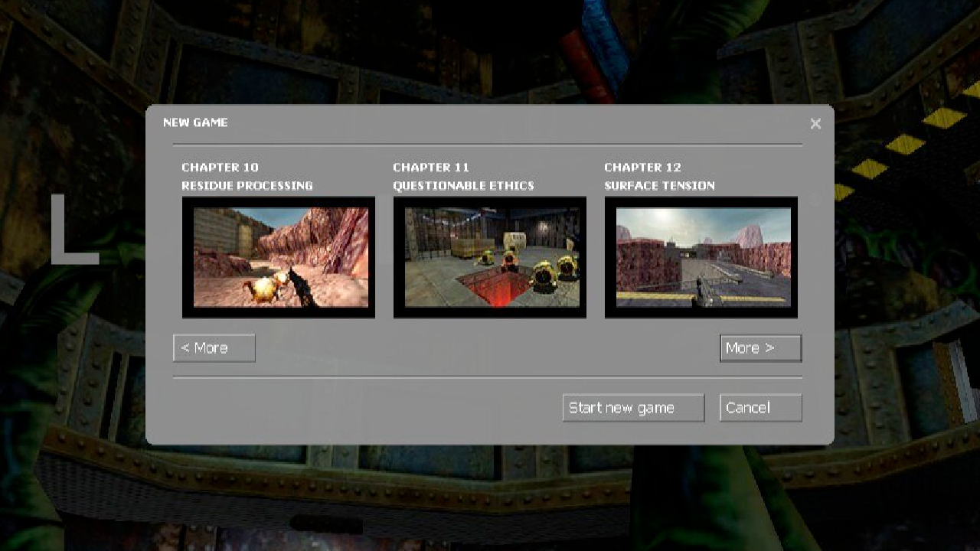Screen dimensions: 980x551
Task: Cancel out of the New Game screen
Action: (759, 407)
